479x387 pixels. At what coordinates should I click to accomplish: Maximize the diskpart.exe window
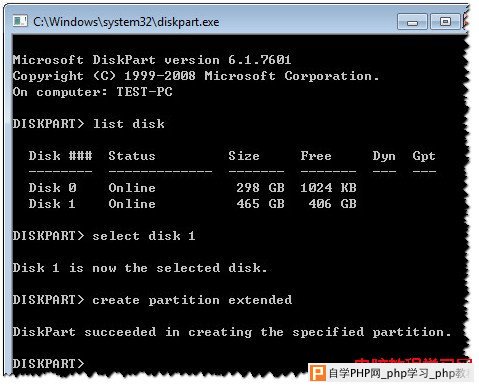(x=445, y=22)
